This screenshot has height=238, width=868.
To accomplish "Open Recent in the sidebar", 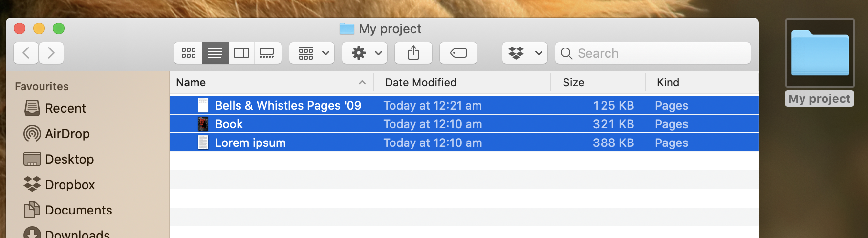I will (65, 108).
